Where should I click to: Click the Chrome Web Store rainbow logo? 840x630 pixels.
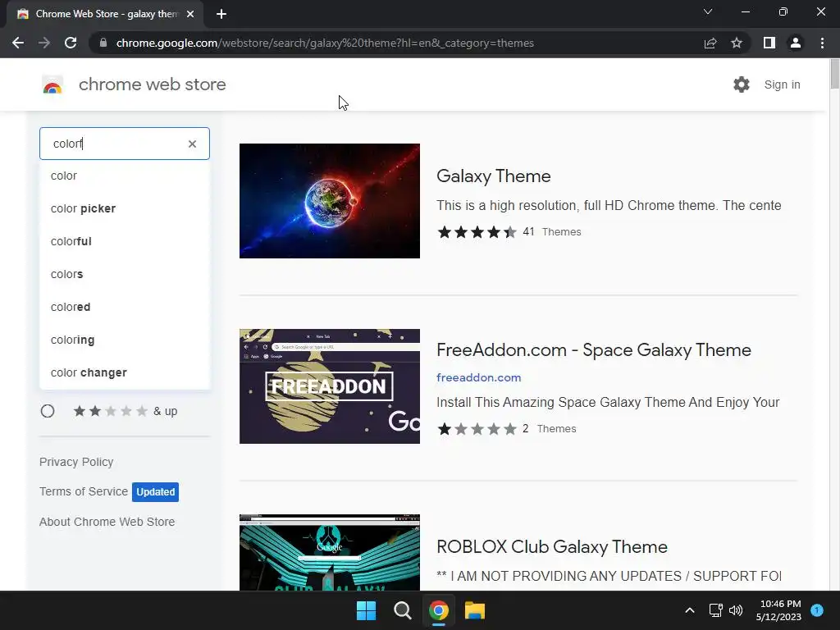pos(52,84)
